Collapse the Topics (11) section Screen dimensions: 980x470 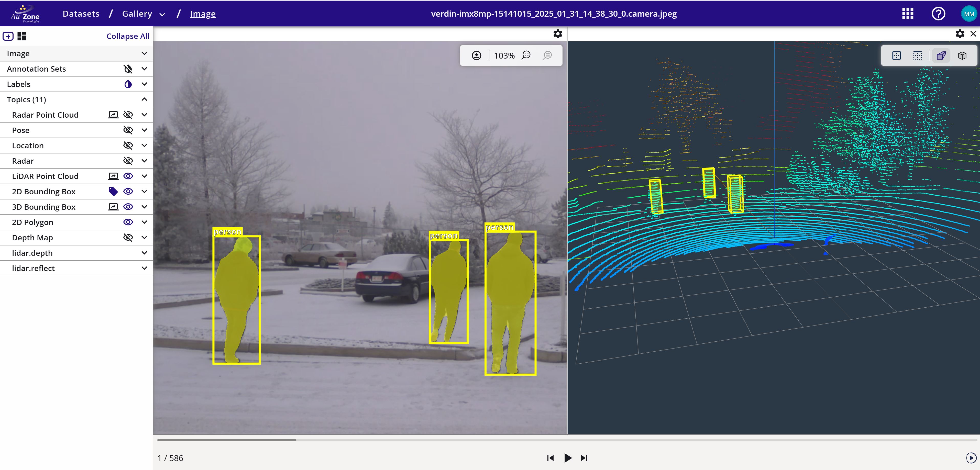pyautogui.click(x=144, y=99)
